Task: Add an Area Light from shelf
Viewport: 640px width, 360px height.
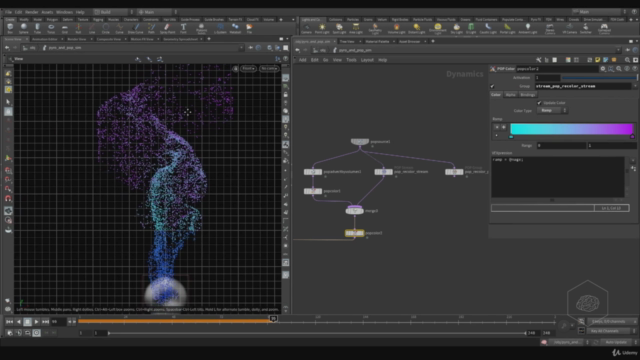Action: pyautogui.click(x=356, y=29)
